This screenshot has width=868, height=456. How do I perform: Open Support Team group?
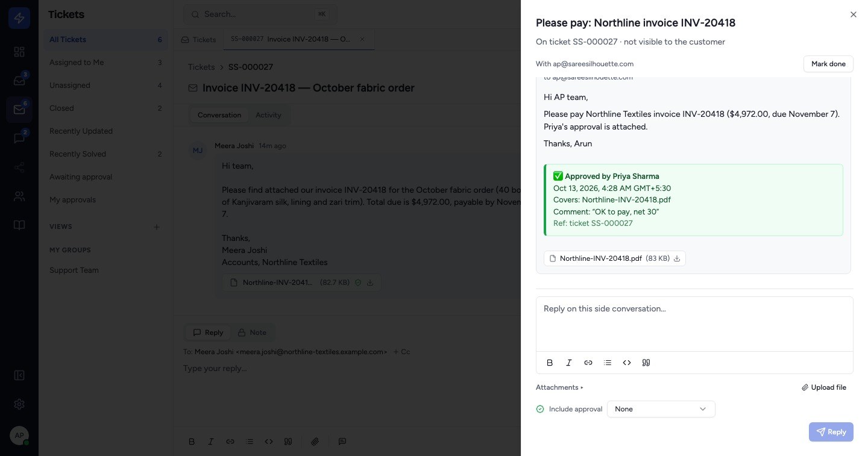click(105, 270)
